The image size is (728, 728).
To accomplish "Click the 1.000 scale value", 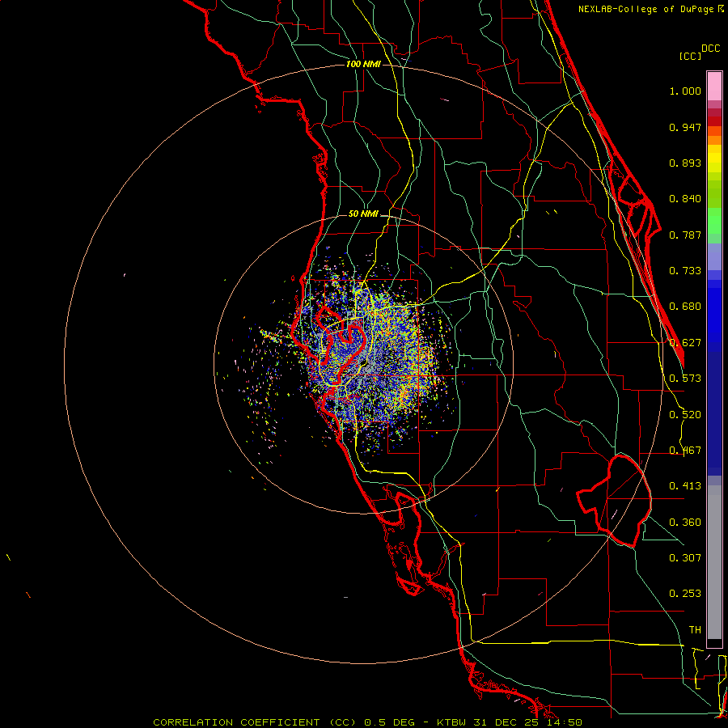I will pos(685,91).
